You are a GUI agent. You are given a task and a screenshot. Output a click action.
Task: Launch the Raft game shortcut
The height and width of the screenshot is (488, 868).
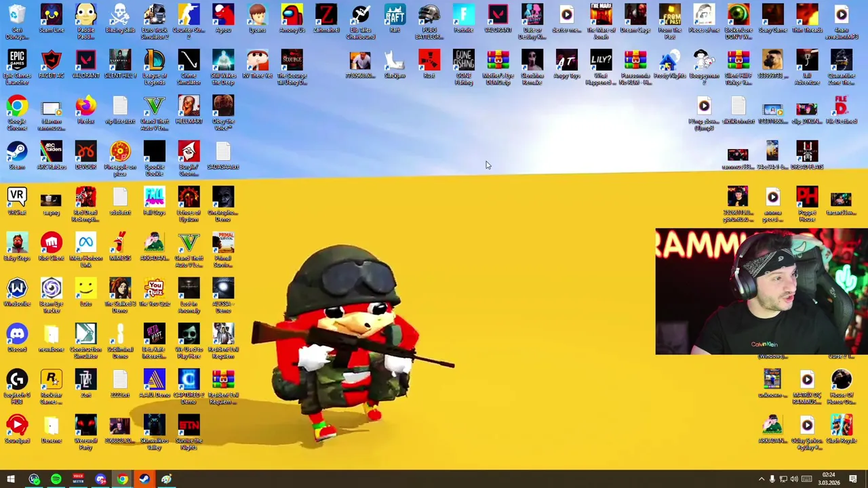click(395, 18)
